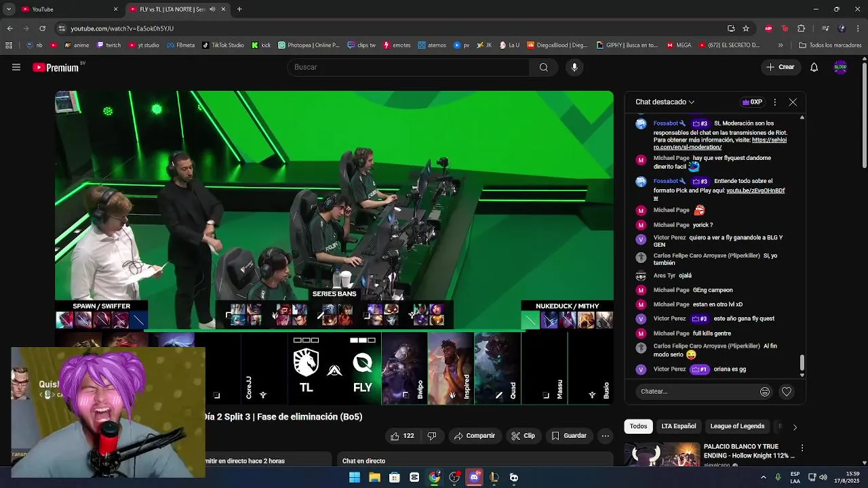Open Chrome from the taskbar
868x488 pixels.
(435, 477)
